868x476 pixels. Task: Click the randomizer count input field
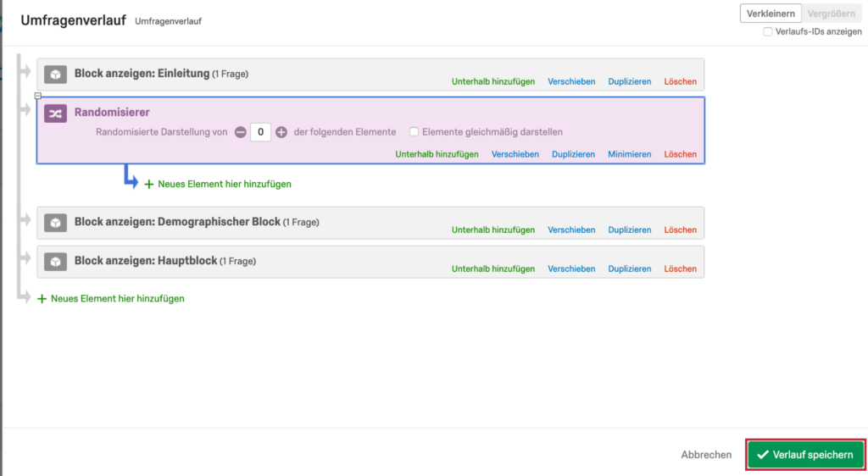coord(260,132)
